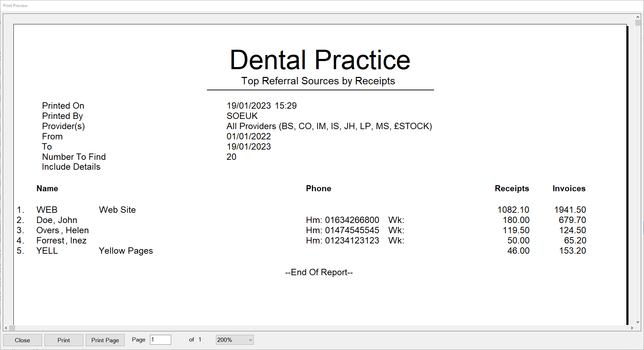Click the Forrest, Inez row name
The image size is (644, 350).
pos(61,240)
